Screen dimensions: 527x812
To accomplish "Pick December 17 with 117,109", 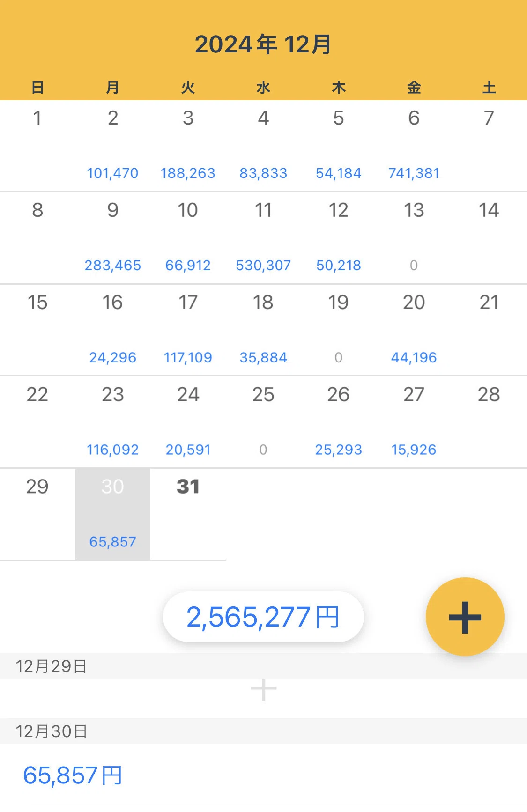I will pos(188,330).
